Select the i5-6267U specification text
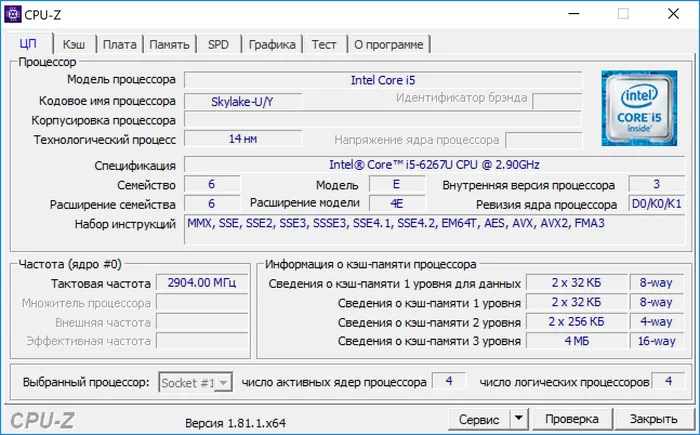This screenshot has width=700, height=435. pyautogui.click(x=434, y=165)
